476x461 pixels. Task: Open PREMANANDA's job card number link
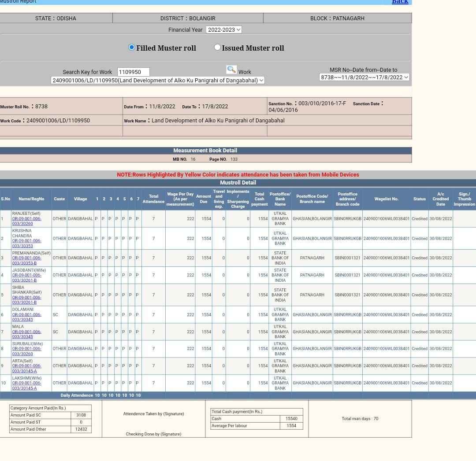coord(27,261)
